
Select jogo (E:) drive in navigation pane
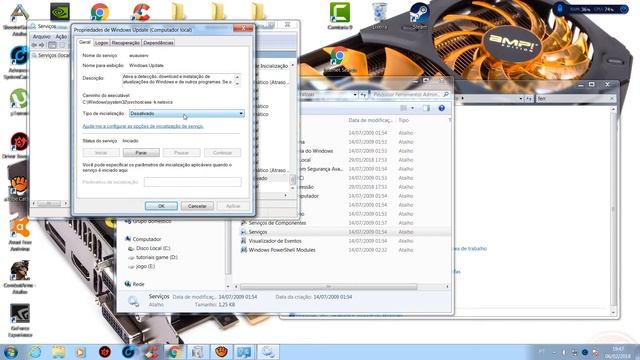coord(145,266)
